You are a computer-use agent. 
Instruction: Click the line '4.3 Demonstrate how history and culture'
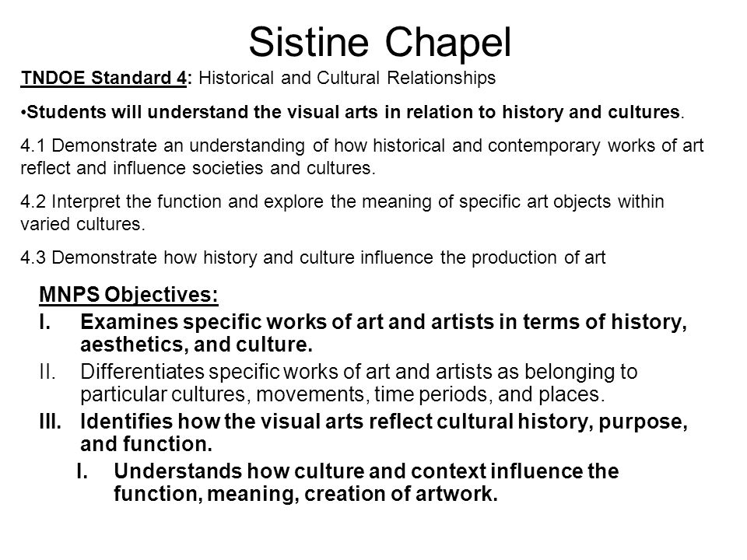313,257
